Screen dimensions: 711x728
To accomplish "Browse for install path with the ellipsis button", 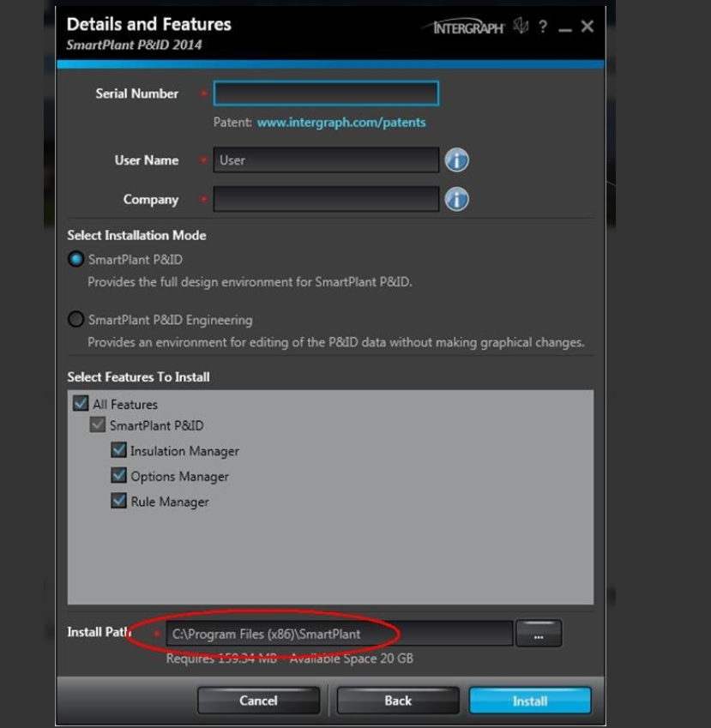I will pos(539,634).
